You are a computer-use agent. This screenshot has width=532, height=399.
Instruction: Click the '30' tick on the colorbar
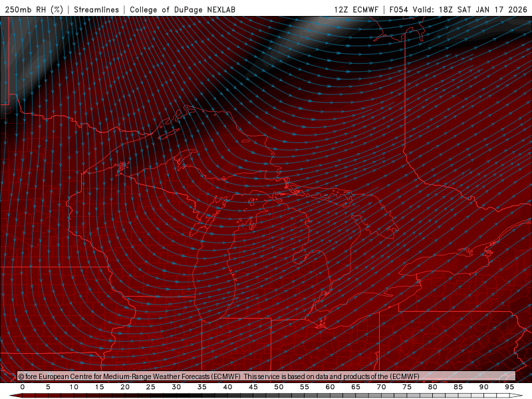click(x=176, y=387)
